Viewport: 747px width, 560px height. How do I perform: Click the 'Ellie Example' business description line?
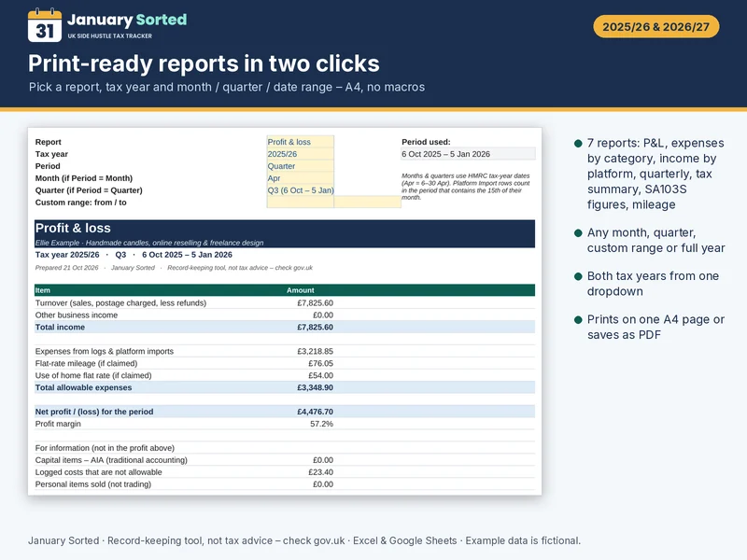point(149,243)
